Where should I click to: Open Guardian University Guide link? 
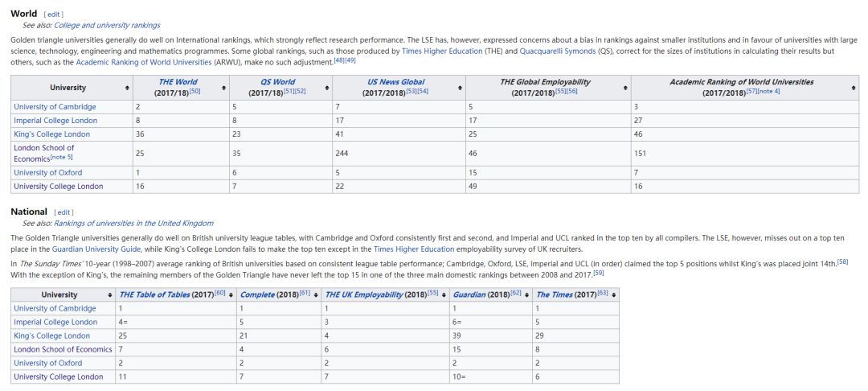(96, 249)
